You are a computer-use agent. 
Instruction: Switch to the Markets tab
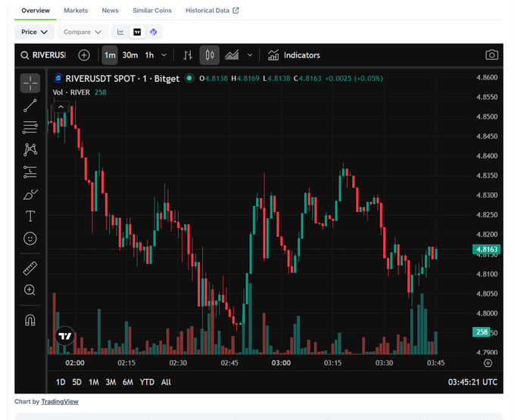click(76, 11)
